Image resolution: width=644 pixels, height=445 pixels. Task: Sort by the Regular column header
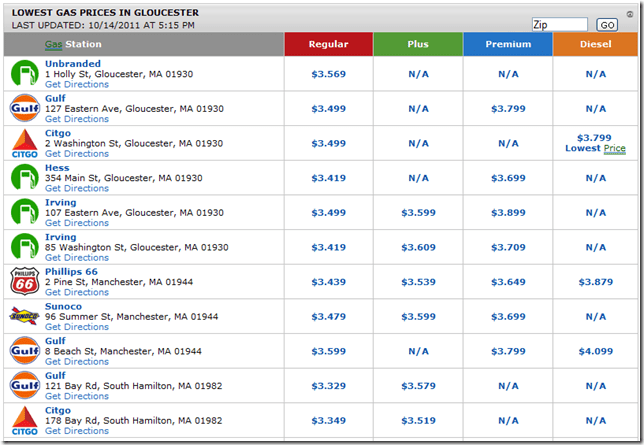(x=328, y=44)
